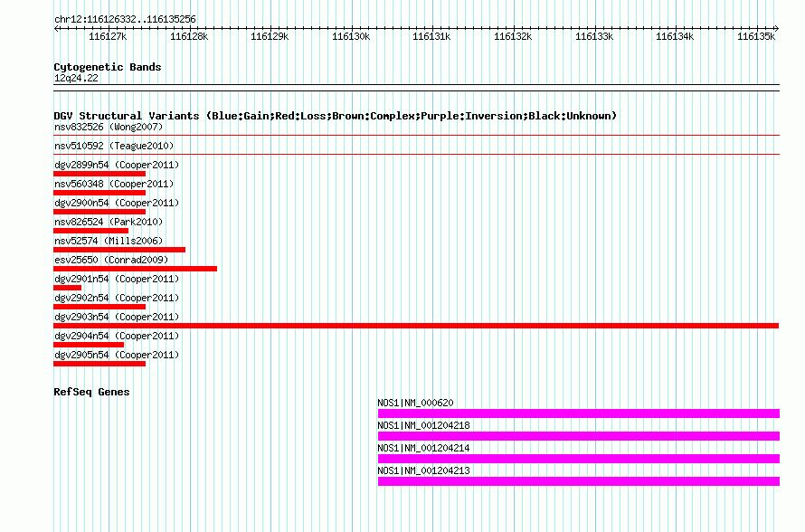This screenshot has width=805, height=532.
Task: Click the red loss bar under esv25650
Action: (x=135, y=269)
